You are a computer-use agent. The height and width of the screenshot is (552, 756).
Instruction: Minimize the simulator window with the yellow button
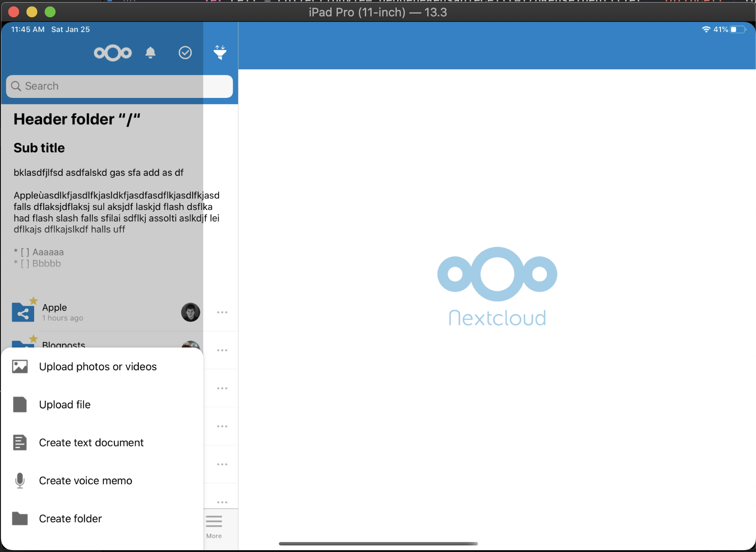pos(32,12)
